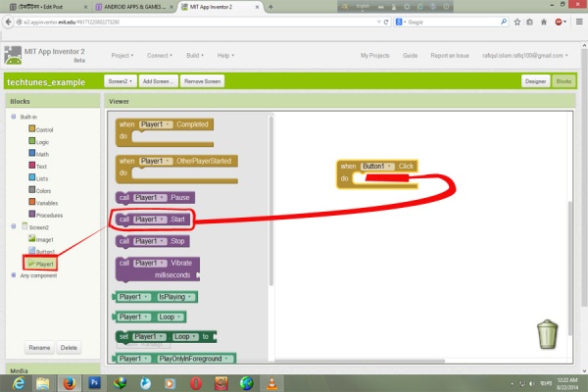Select the Player1.IsPlaying getter block
The image size is (588, 392).
155,297
